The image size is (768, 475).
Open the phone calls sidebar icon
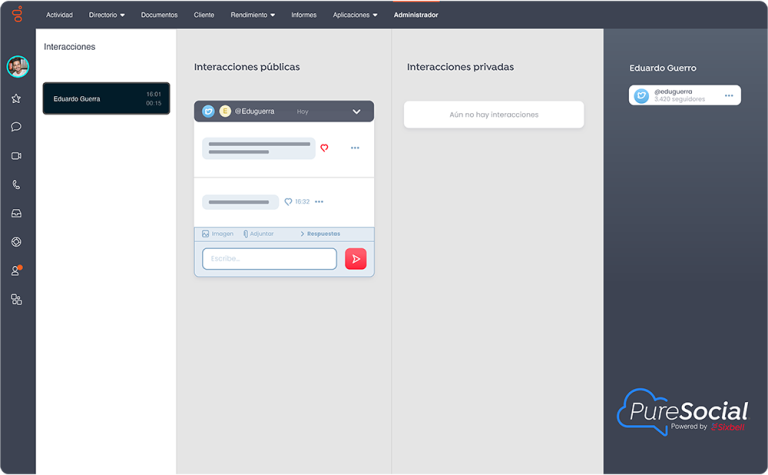tap(16, 185)
